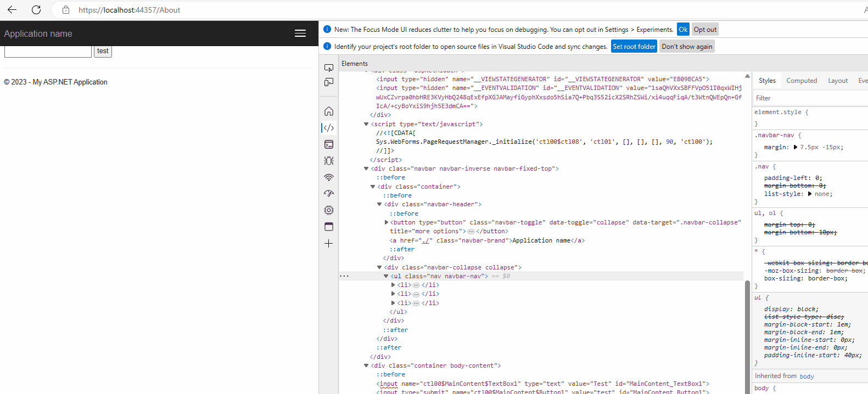This screenshot has height=394, width=868.
Task: Switch to the Layout tab
Action: point(838,81)
